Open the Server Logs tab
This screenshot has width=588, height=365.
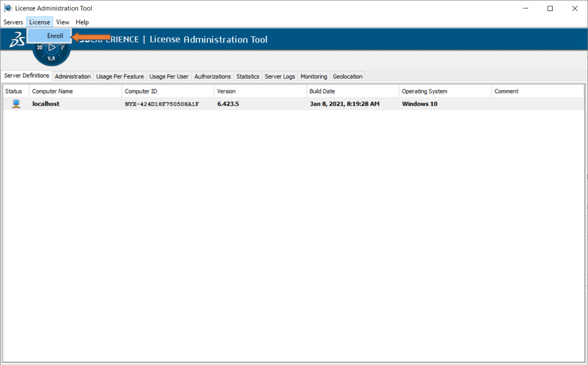280,77
